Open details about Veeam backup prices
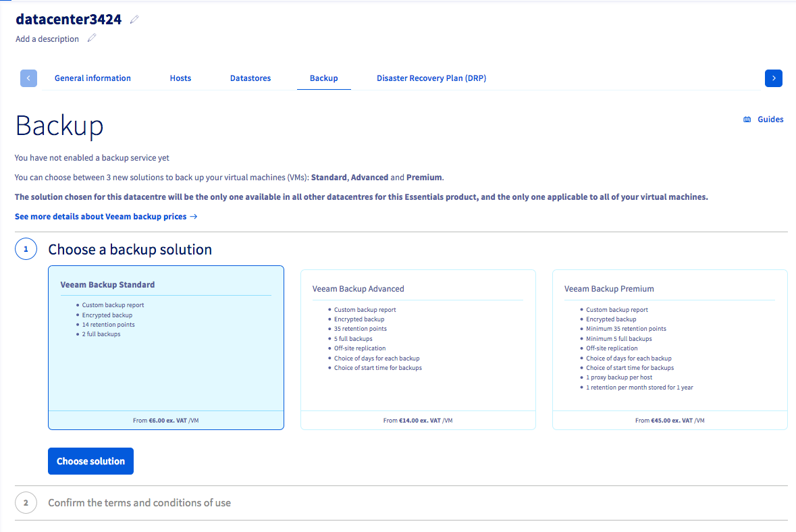This screenshot has height=532, width=796. [100, 216]
